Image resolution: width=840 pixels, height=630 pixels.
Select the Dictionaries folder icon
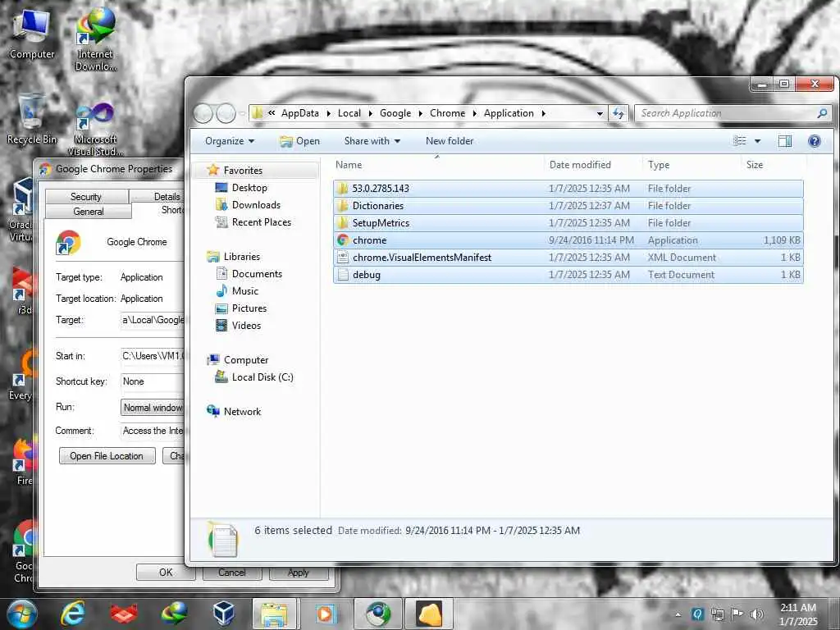point(343,206)
